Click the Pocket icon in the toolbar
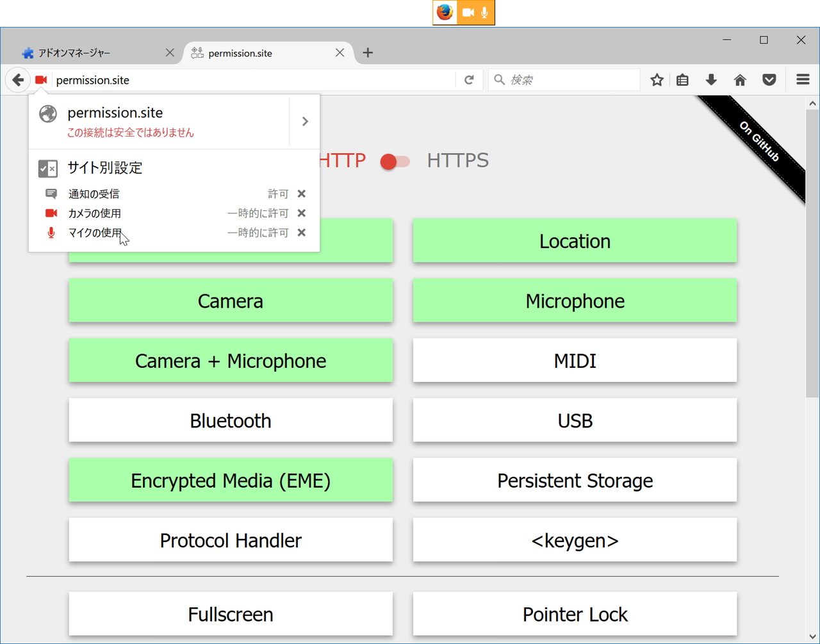This screenshot has width=820, height=644. [769, 80]
